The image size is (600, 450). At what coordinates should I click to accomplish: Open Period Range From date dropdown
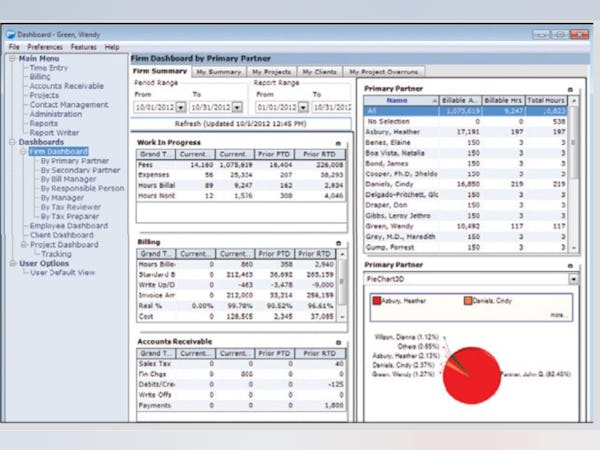pos(181,108)
